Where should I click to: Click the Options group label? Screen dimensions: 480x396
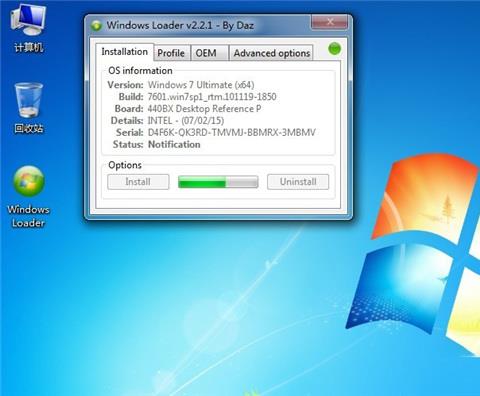point(125,165)
